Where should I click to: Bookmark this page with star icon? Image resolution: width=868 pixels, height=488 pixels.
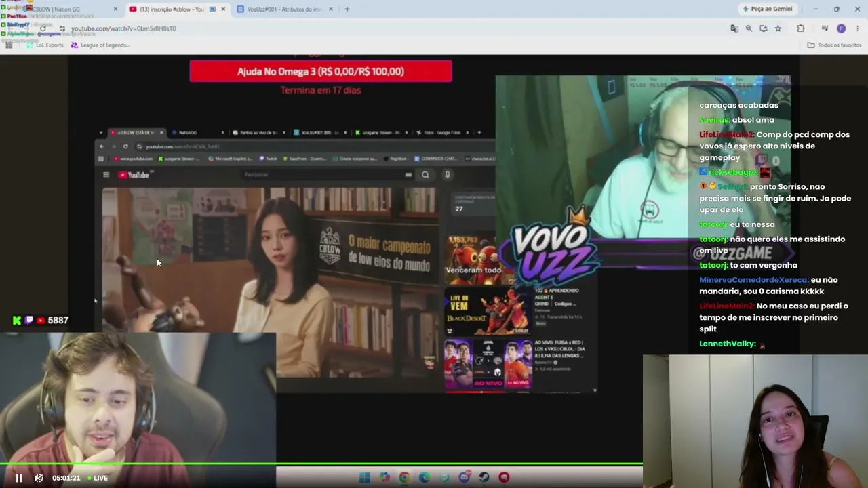pos(778,28)
